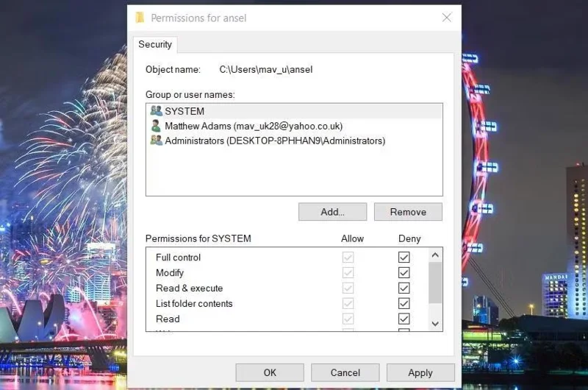This screenshot has height=390, width=588.
Task: Click the permissions list scroll up arrow
Action: (435, 255)
